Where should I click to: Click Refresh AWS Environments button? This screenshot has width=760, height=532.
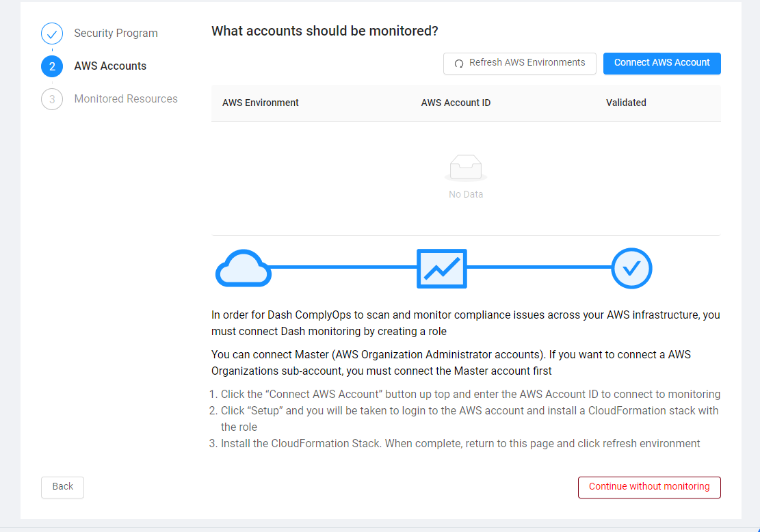(x=520, y=63)
